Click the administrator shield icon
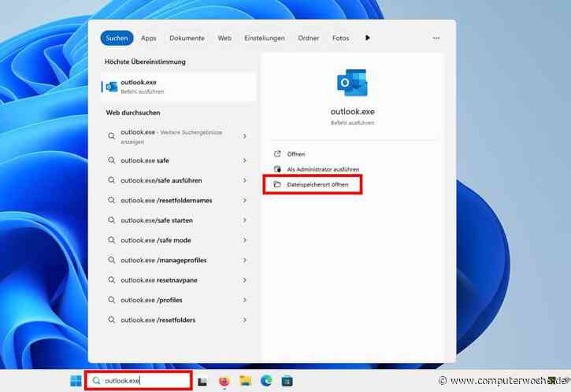The image size is (571, 392). click(x=277, y=169)
